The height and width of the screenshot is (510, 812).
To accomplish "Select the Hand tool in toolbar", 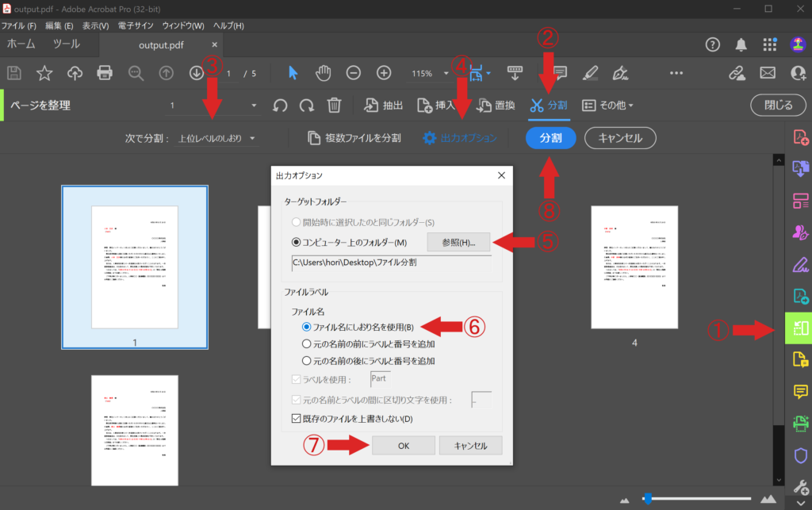I will point(322,72).
